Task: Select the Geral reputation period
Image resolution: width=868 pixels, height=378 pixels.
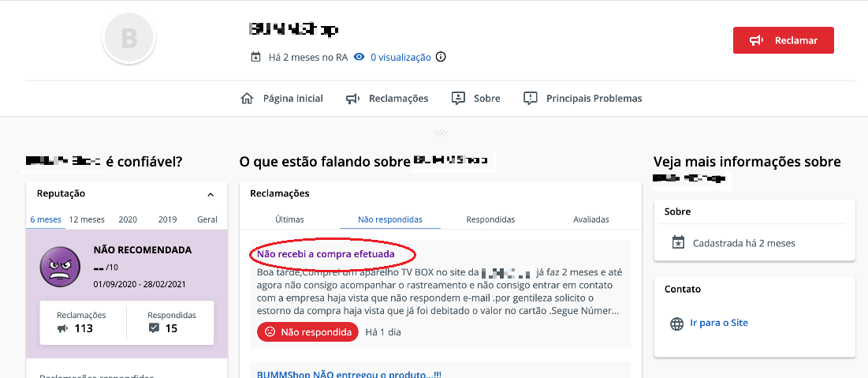Action: point(207,219)
